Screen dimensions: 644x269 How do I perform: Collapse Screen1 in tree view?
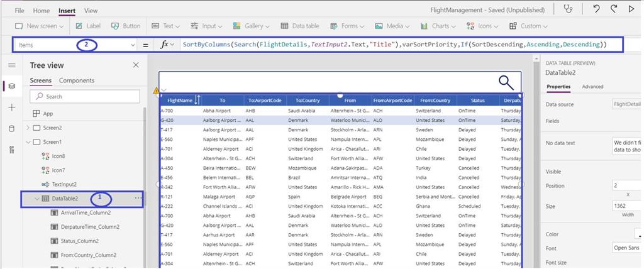[28, 142]
